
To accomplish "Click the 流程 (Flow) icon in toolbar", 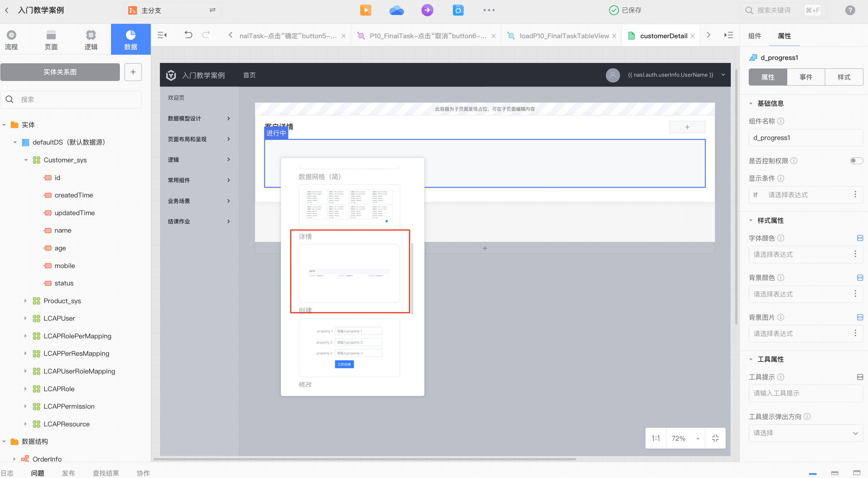I will [11, 39].
